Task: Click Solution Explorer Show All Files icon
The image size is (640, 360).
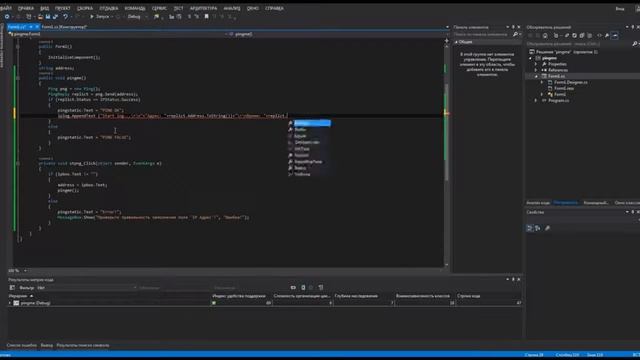Action: coord(589,36)
